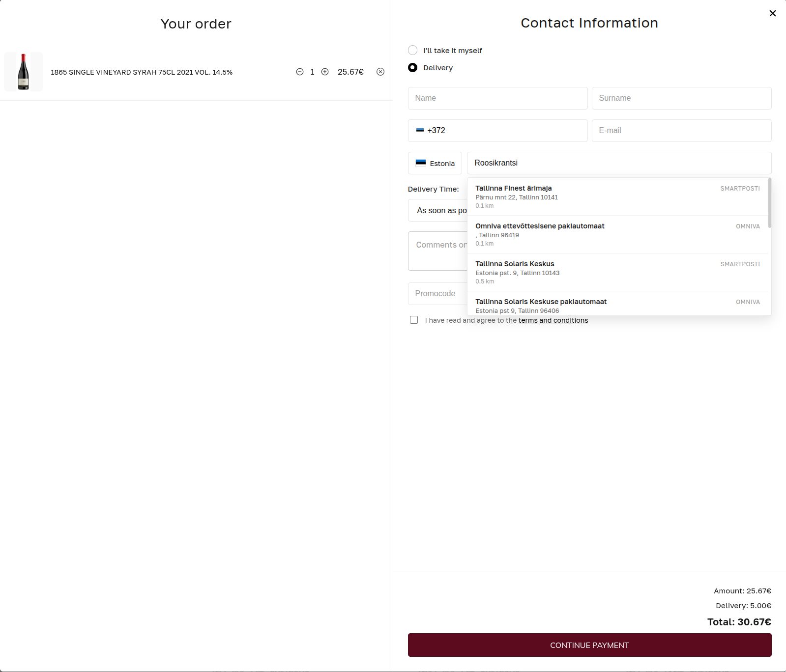
Task: Click the E-mail input field
Action: pos(682,131)
